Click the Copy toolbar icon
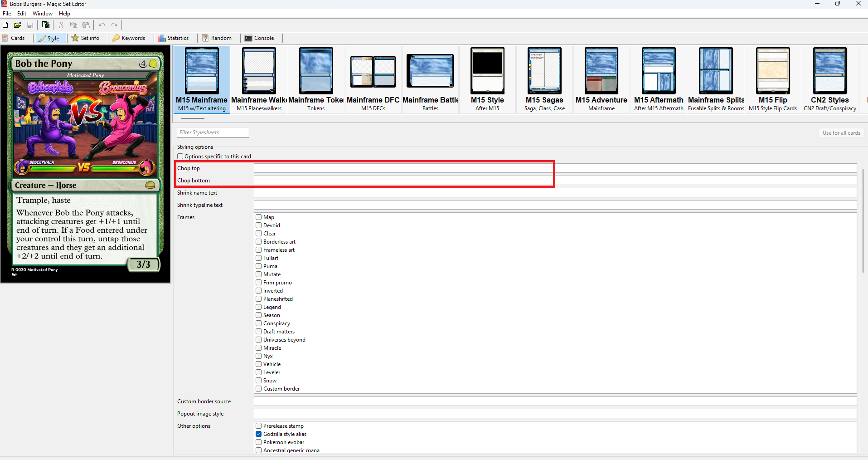868x460 pixels. pyautogui.click(x=73, y=25)
